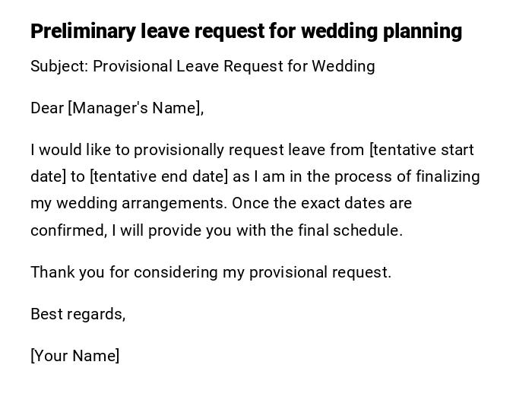Click the word "Subject:" in the subject line
The height and width of the screenshot is (403, 532).
click(x=59, y=66)
